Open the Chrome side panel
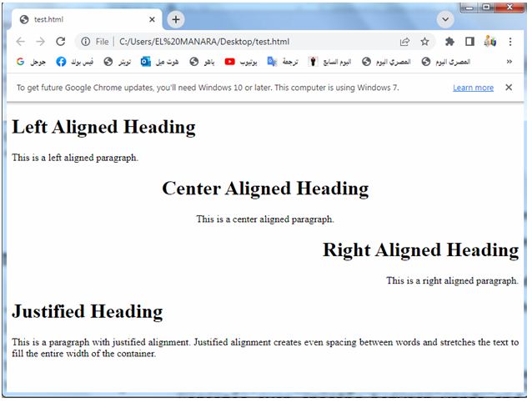This screenshot has width=532, height=403. (469, 42)
